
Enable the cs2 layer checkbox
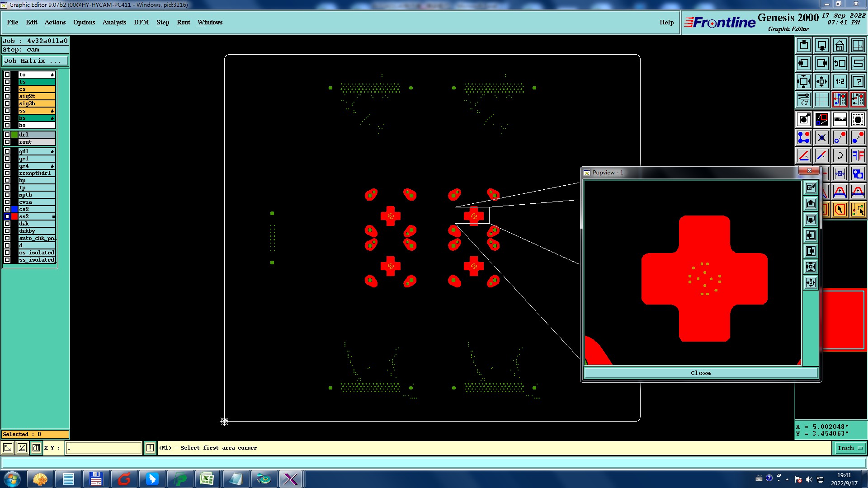tap(7, 209)
